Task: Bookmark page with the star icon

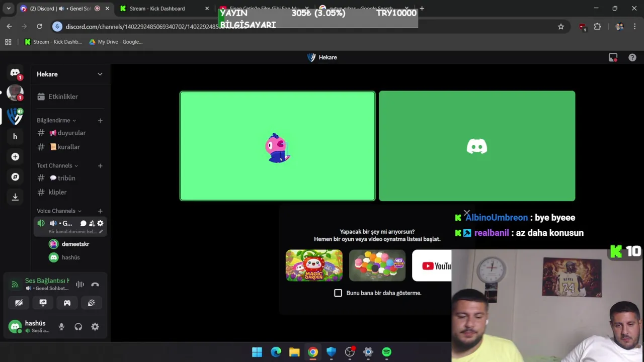Action: [561, 27]
